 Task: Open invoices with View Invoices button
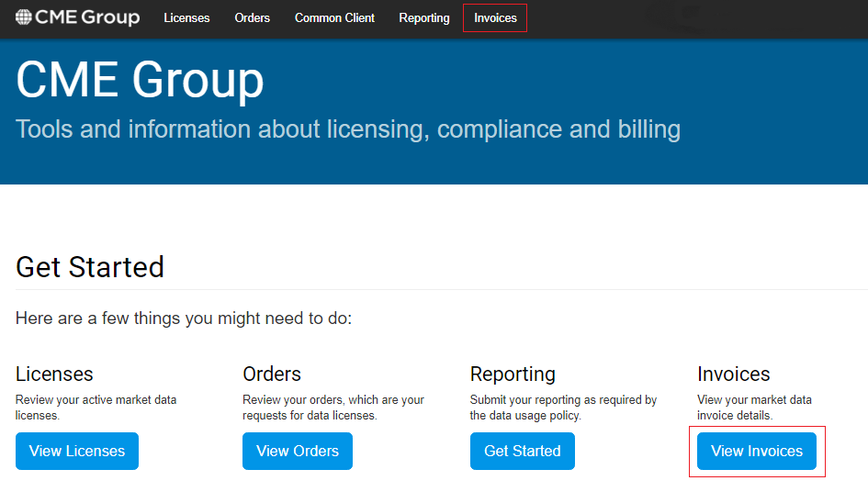(756, 451)
